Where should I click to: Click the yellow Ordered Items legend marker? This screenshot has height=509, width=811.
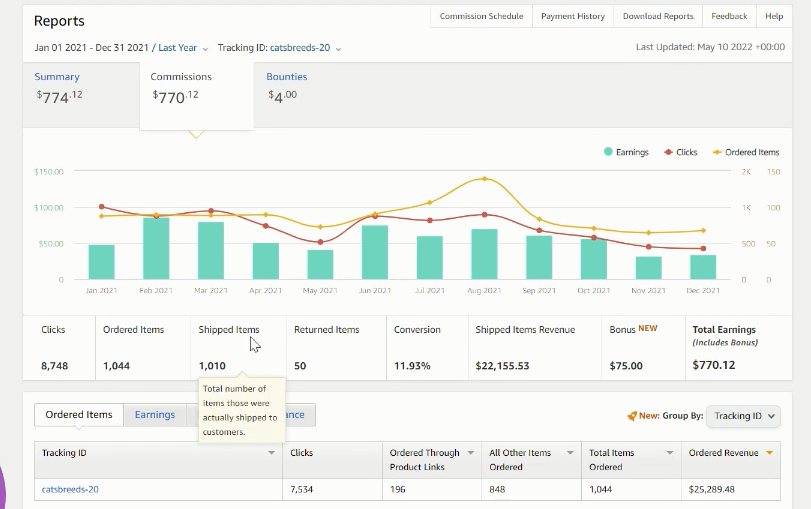[x=717, y=152]
